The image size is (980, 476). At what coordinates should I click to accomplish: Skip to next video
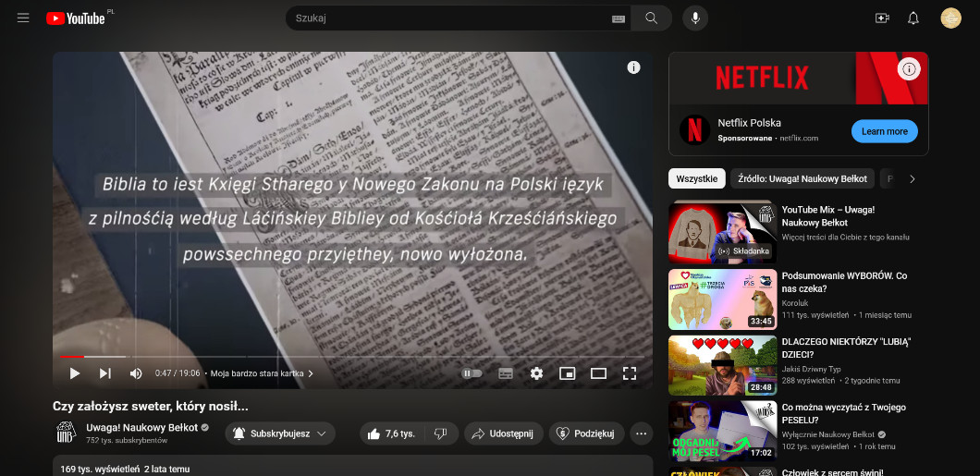(x=105, y=373)
